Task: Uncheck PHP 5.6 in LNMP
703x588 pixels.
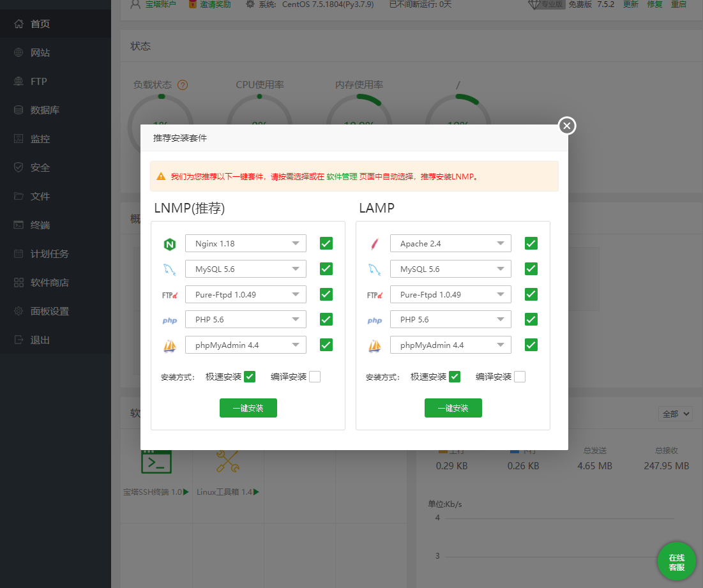Action: coord(326,320)
